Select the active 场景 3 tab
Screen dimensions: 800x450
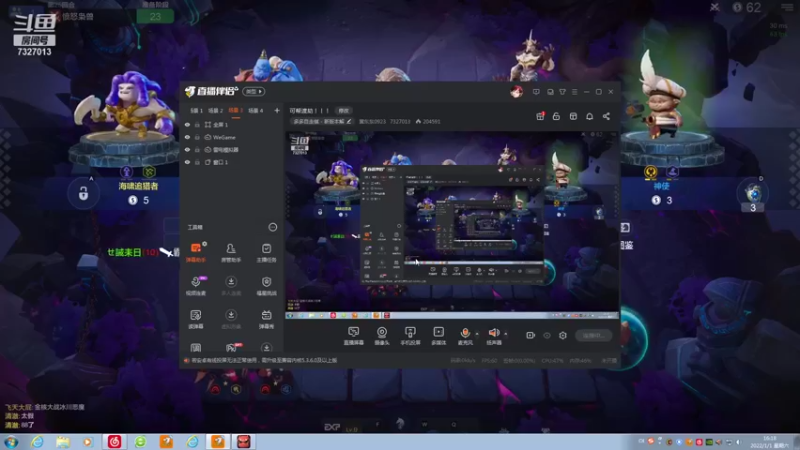pyautogui.click(x=235, y=110)
